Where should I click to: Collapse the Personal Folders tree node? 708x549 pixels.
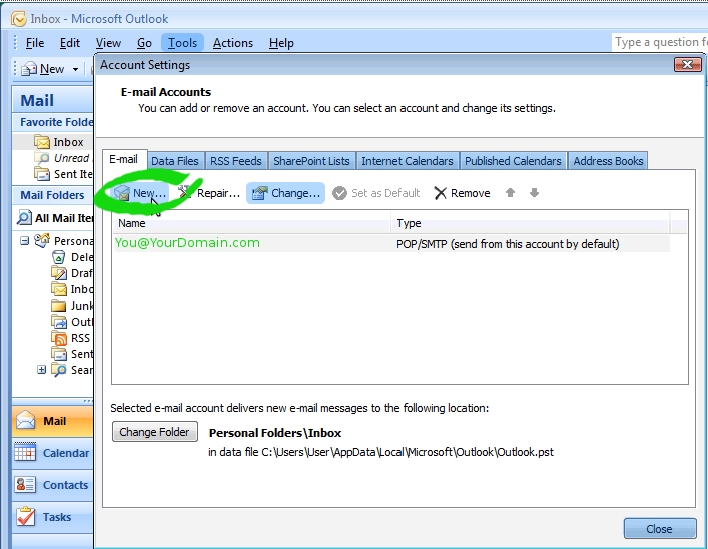coord(24,241)
